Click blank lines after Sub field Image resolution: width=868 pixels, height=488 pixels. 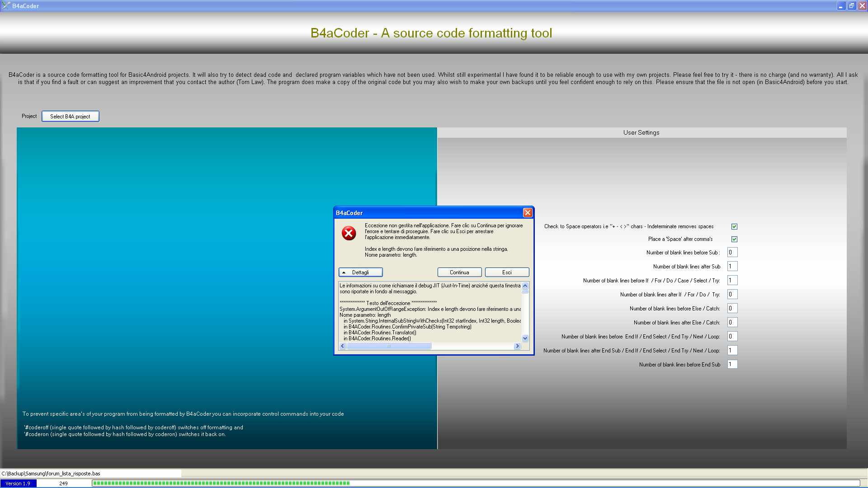tap(732, 267)
